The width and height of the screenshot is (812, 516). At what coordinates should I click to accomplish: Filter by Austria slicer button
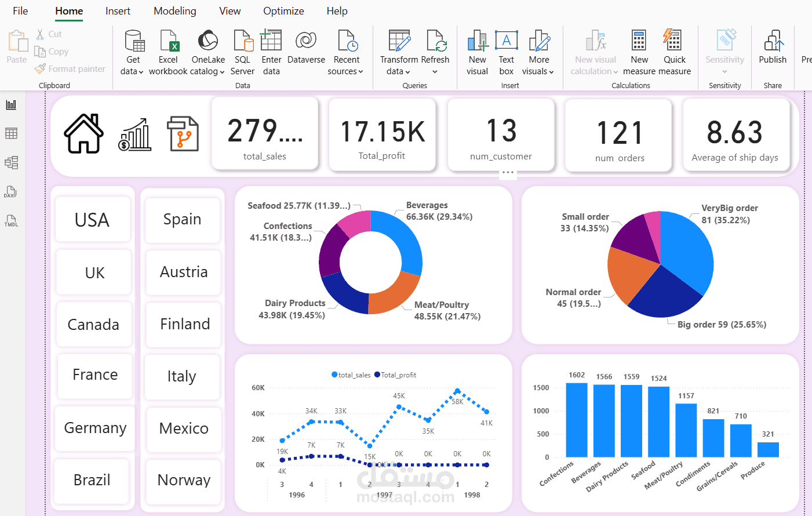click(x=184, y=272)
